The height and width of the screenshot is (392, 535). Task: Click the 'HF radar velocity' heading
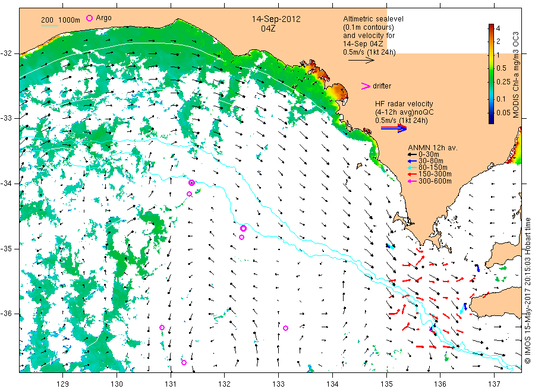pos(404,103)
